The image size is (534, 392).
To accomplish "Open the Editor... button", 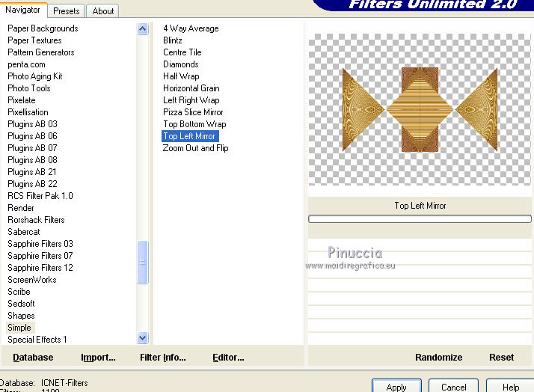I will pyautogui.click(x=228, y=358).
